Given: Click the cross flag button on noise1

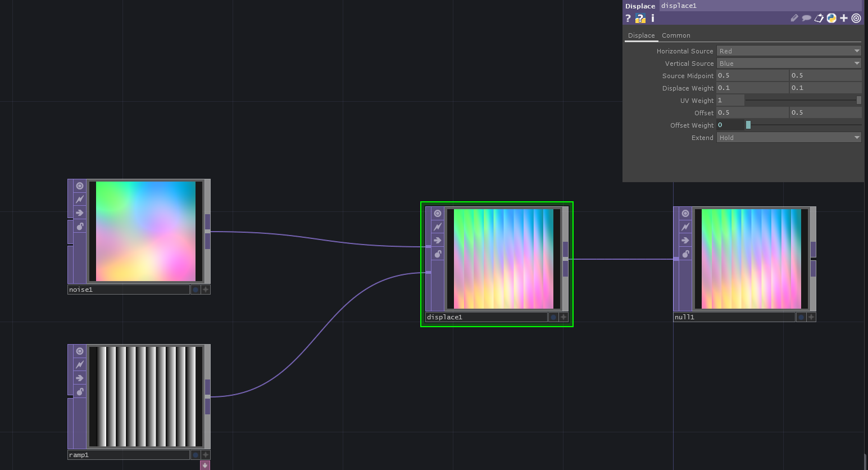Looking at the screenshot, I should point(206,290).
